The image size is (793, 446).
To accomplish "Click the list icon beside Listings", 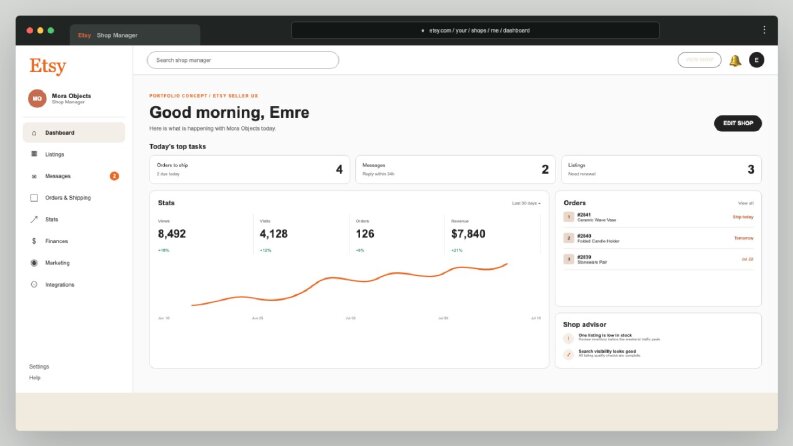I will click(x=34, y=154).
